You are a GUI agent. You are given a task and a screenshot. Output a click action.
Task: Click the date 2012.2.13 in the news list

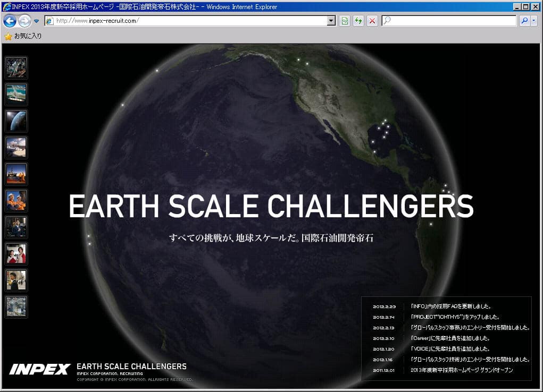point(383,328)
